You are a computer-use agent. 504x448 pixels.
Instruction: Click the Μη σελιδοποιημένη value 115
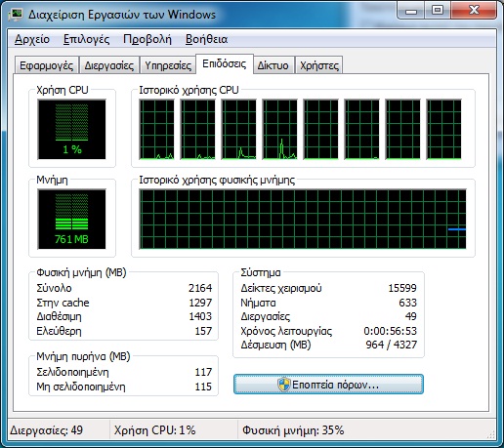[203, 387]
